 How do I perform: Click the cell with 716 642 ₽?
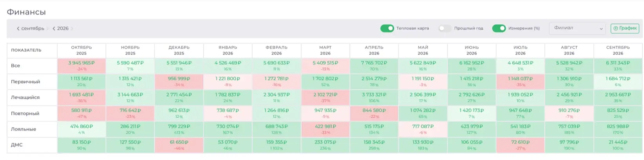click(130, 113)
